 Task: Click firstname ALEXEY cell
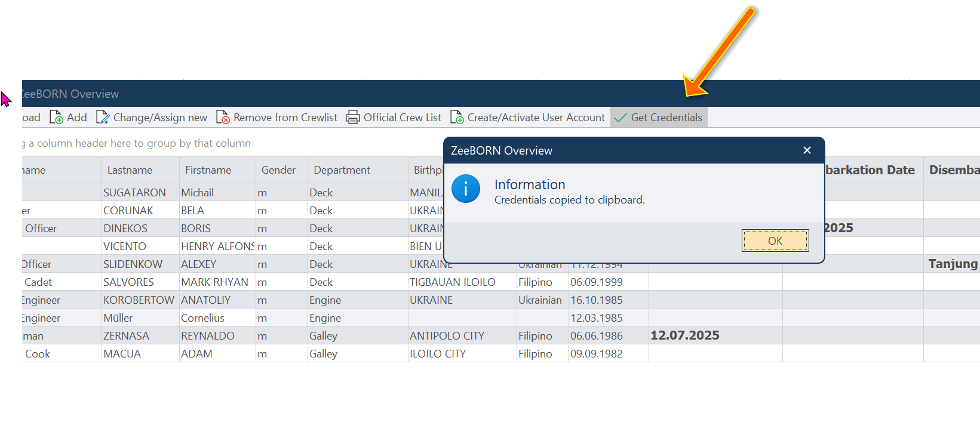(x=217, y=264)
